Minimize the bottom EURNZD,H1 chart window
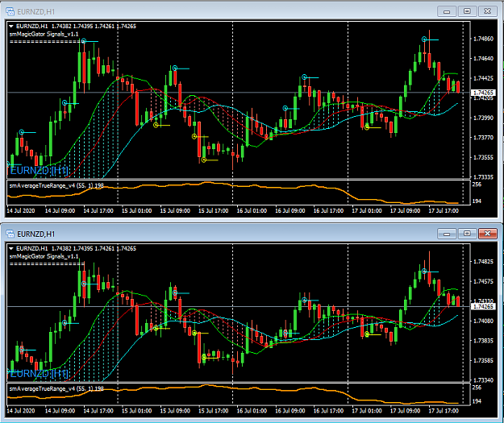Screen dimensions: 504x423 447,234
